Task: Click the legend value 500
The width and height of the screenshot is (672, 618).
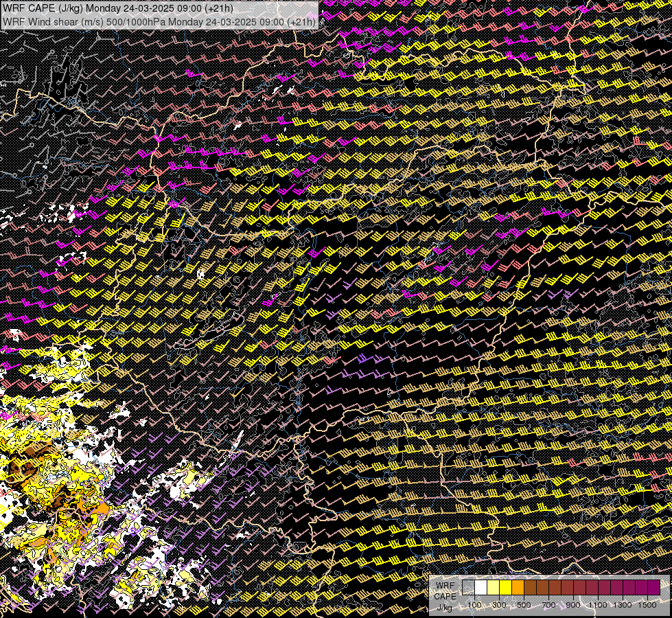Action: (524, 605)
